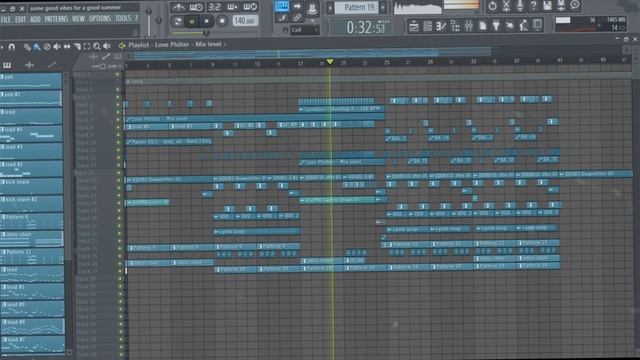Select the playlist Mute tool
This screenshot has width=640, height=360.
pyautogui.click(x=57, y=47)
